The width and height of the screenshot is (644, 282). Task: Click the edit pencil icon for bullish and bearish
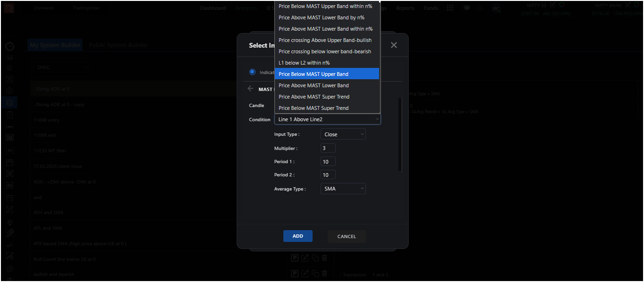305,274
